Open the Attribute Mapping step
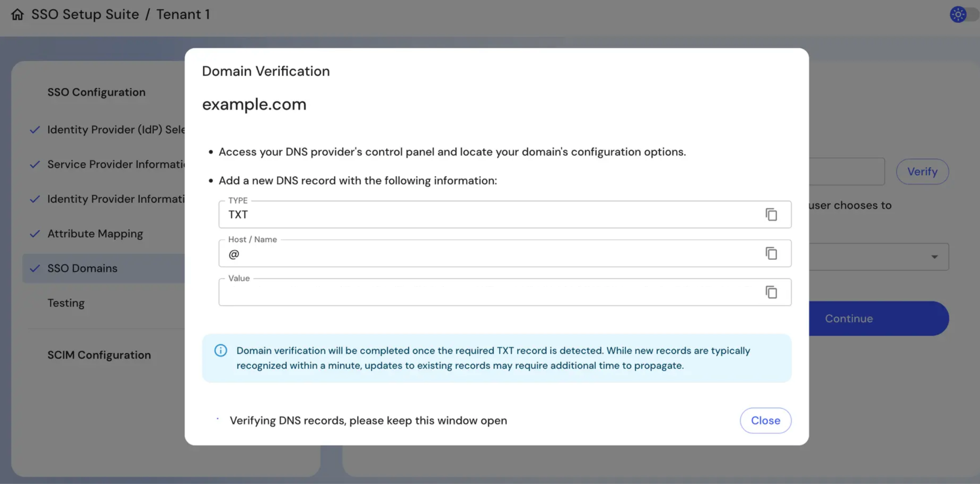The width and height of the screenshot is (980, 484). (x=95, y=234)
